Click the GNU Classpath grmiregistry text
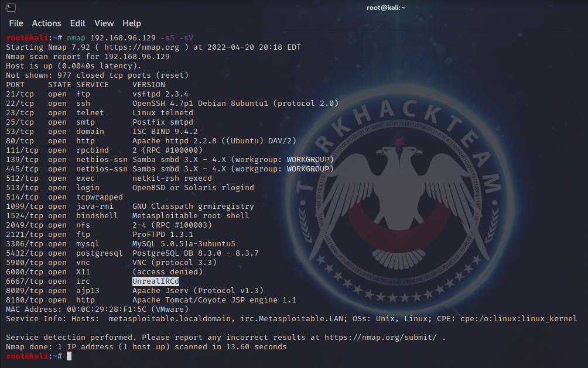Viewport: 588px width, 368px height. click(x=193, y=207)
